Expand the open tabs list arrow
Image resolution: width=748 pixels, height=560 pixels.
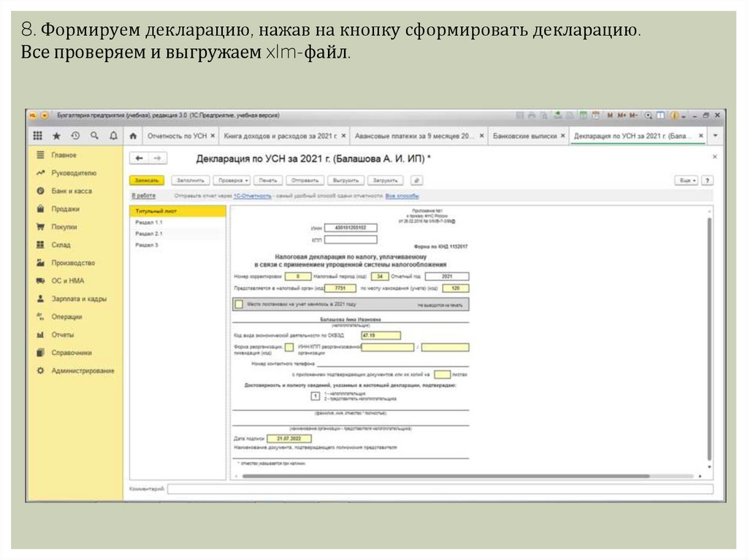pos(716,136)
